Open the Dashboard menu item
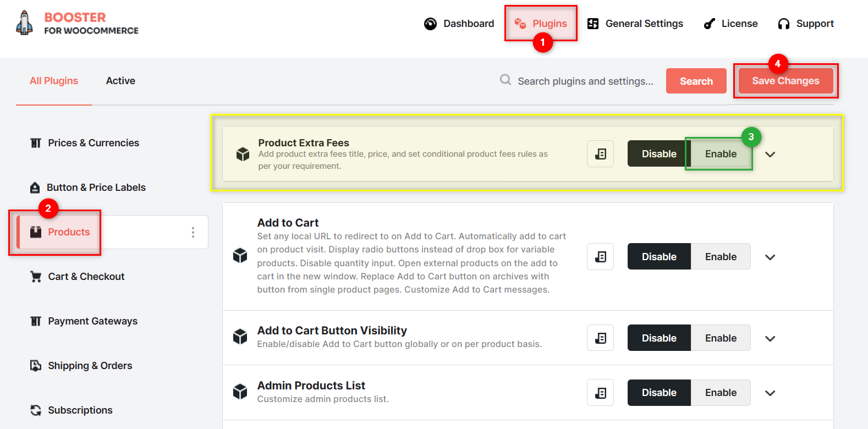 459,24
